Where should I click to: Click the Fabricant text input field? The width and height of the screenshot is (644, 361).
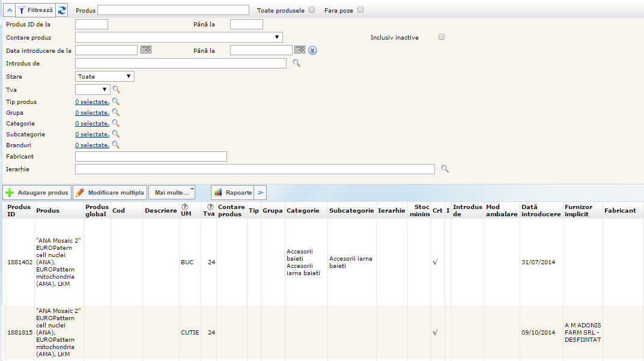(x=151, y=156)
